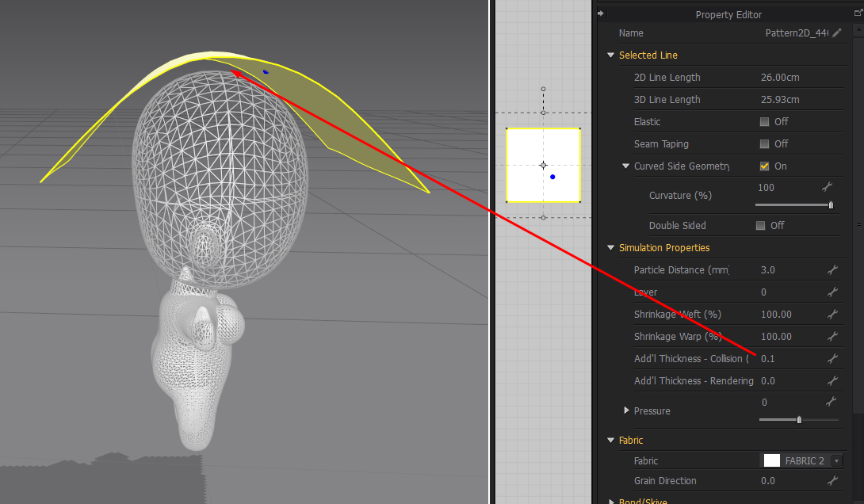Pop out the Property Editor panel
This screenshot has width=864, height=504.
(858, 13)
